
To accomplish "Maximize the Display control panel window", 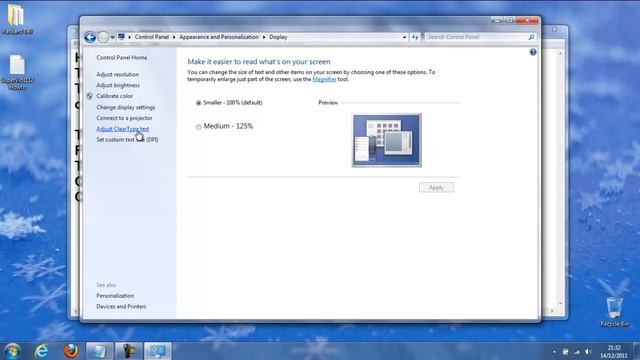I will tap(510, 20).
